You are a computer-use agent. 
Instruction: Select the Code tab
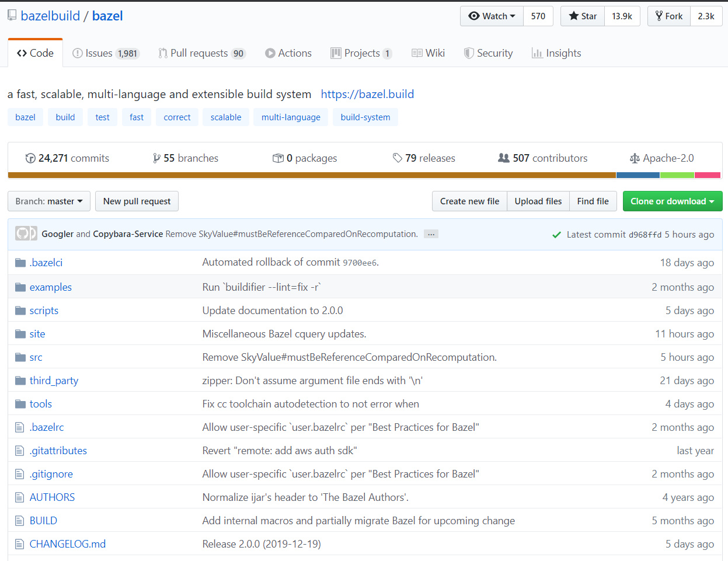35,53
